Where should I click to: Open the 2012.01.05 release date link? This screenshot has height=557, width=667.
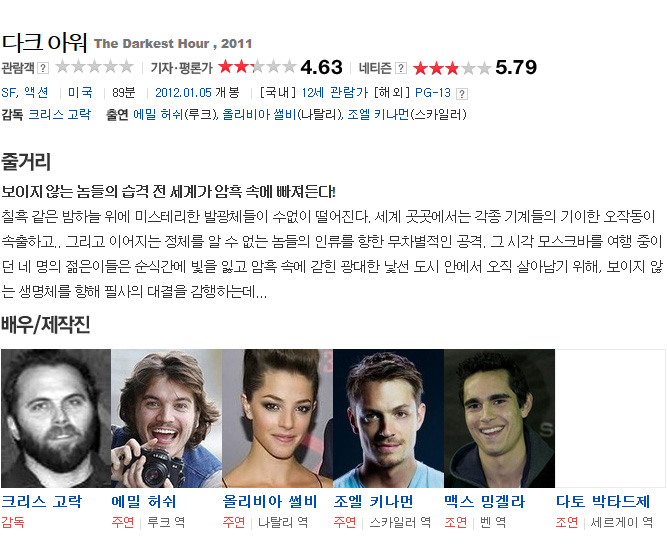click(x=183, y=93)
